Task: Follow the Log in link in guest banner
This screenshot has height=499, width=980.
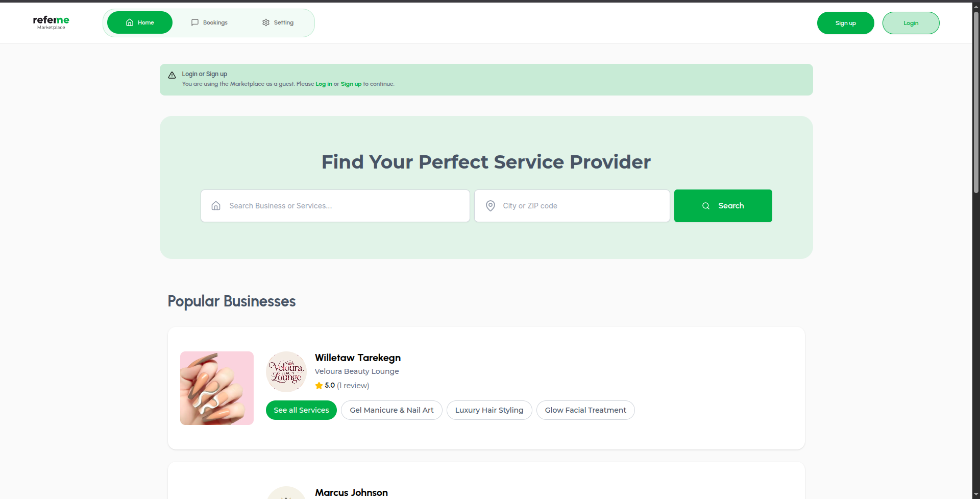Action: click(324, 84)
